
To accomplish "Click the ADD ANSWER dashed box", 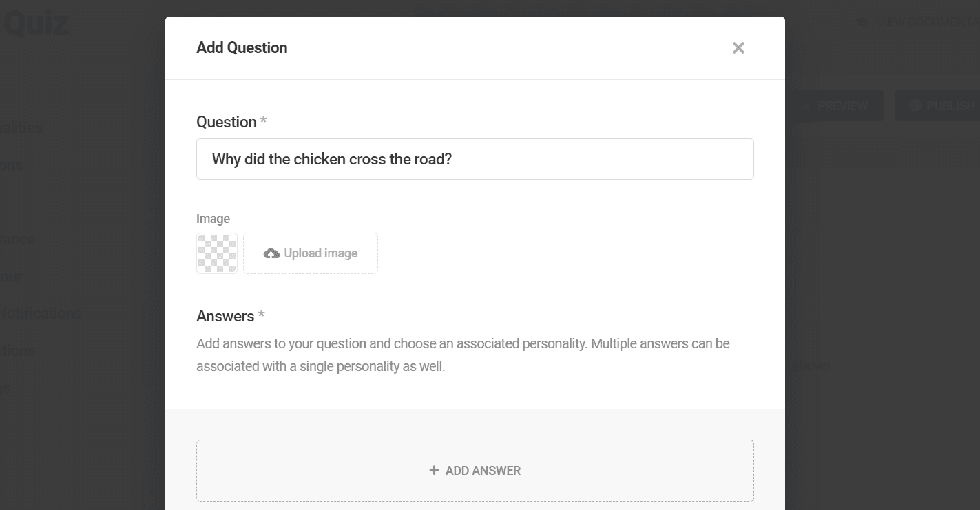I will click(x=475, y=471).
